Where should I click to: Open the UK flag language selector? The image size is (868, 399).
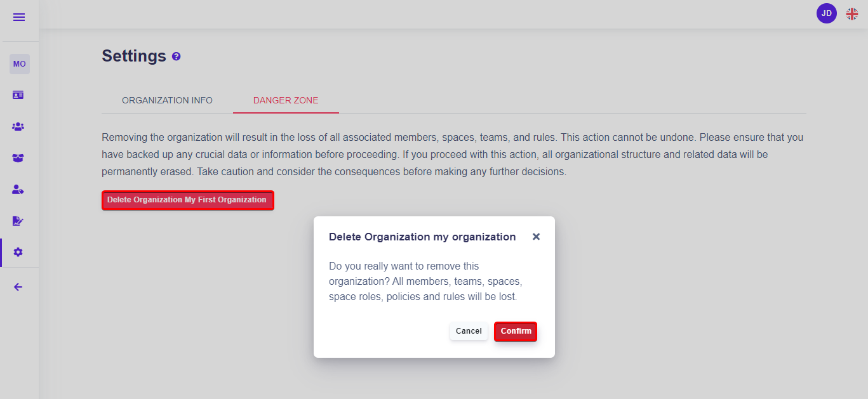click(851, 13)
